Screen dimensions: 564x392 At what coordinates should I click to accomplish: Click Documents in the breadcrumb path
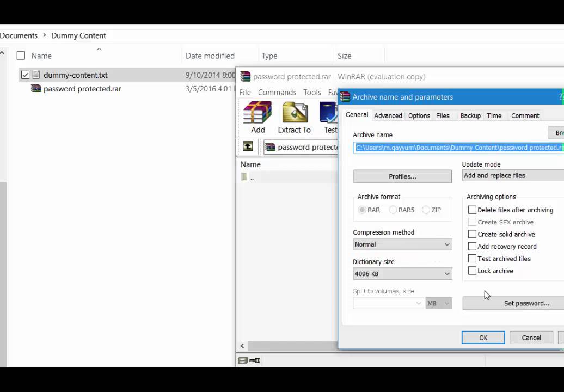pyautogui.click(x=19, y=35)
